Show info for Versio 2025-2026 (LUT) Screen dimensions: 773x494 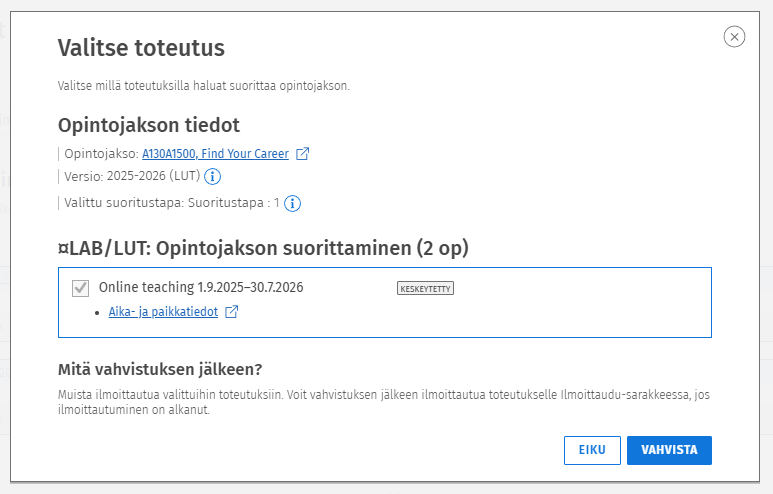(x=212, y=176)
